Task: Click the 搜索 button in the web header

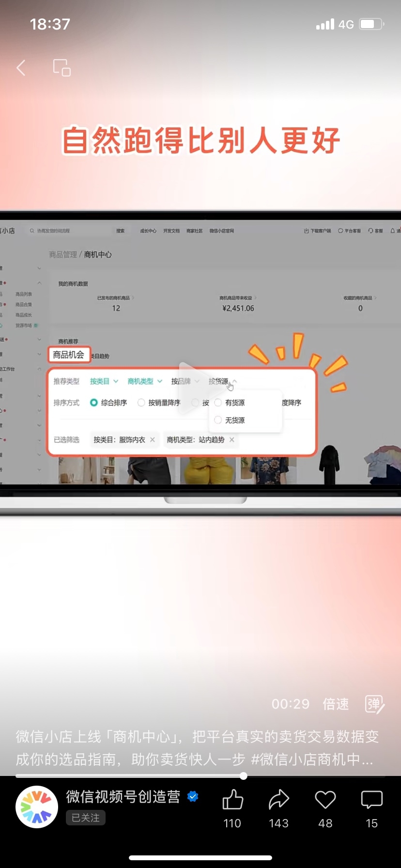Action: 120,231
